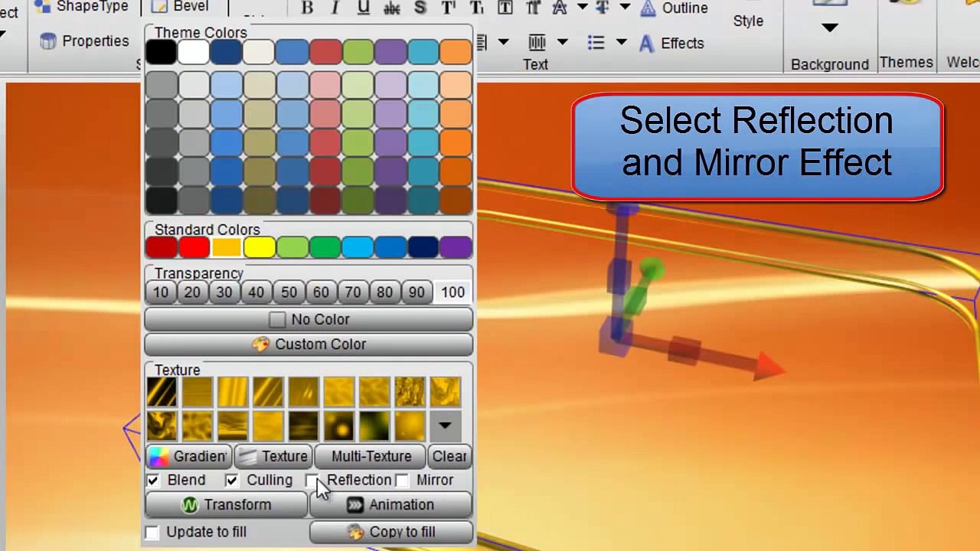This screenshot has width=980, height=551.
Task: Click the subscript T icon
Action: click(x=476, y=8)
